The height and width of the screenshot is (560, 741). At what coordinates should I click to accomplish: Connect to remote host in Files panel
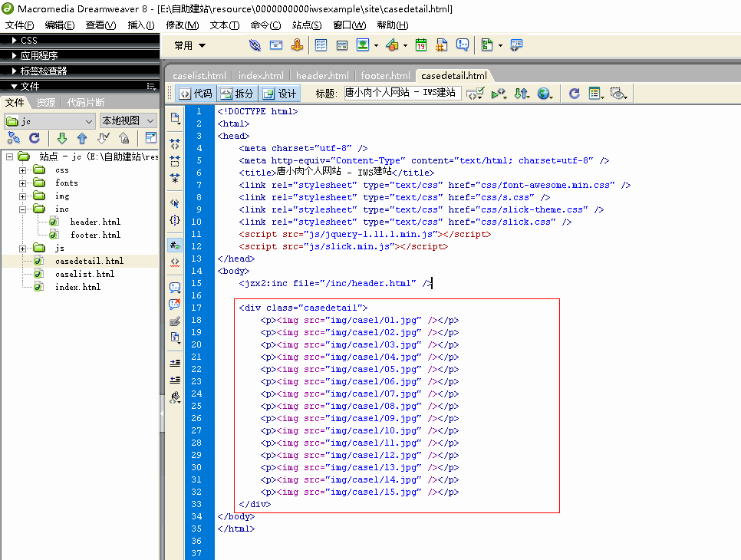click(x=14, y=138)
